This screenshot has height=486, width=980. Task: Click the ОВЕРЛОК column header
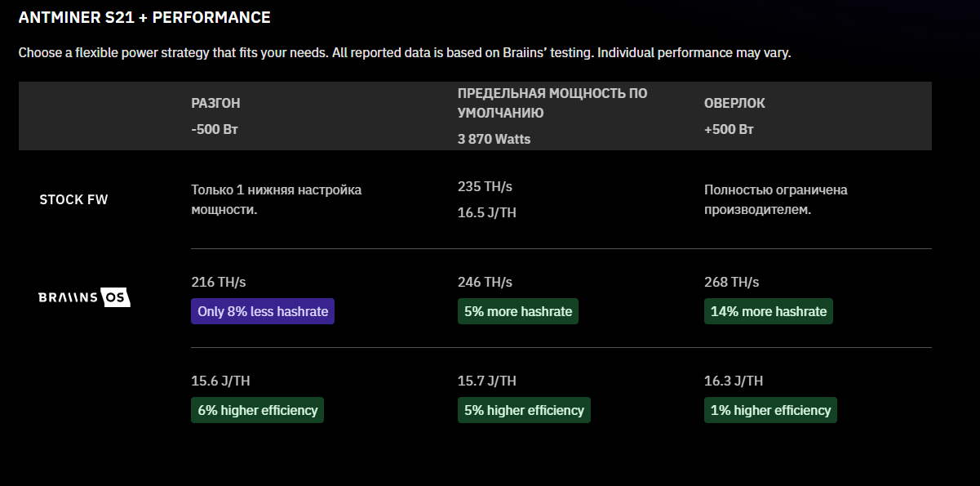tap(734, 104)
